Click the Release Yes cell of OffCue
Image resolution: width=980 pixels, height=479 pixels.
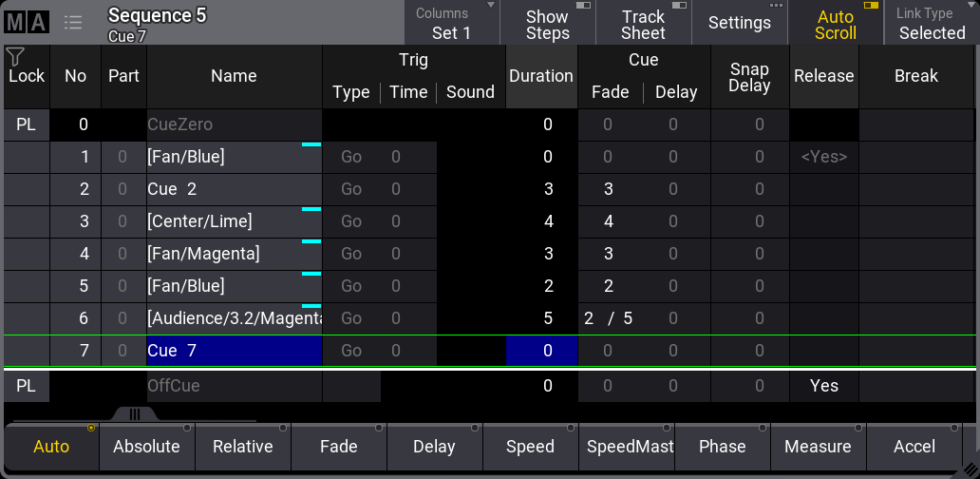coord(823,386)
